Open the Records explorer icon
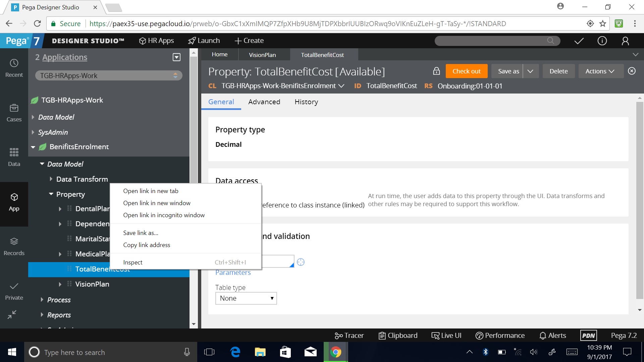Viewport: 644px width, 362px height. (x=14, y=247)
